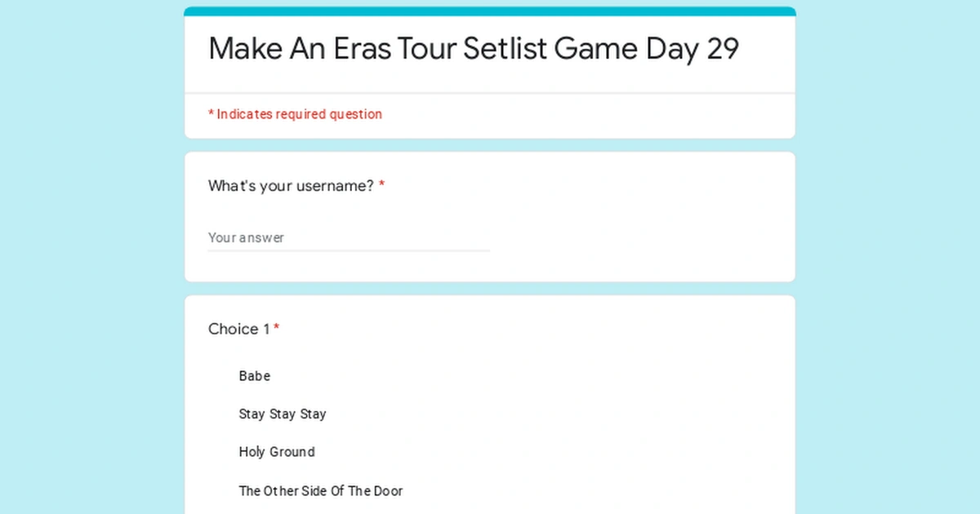Click the red asterisk beside Choice 1
980x514 pixels.
click(x=276, y=329)
